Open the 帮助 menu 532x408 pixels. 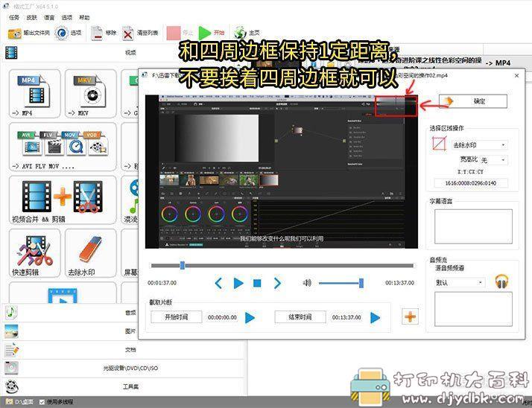(84, 17)
